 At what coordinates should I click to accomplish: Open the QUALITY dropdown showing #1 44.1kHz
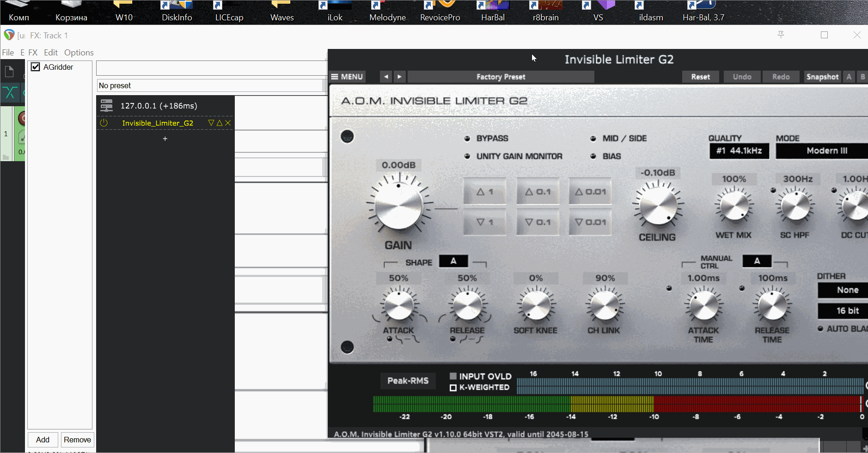pos(739,151)
